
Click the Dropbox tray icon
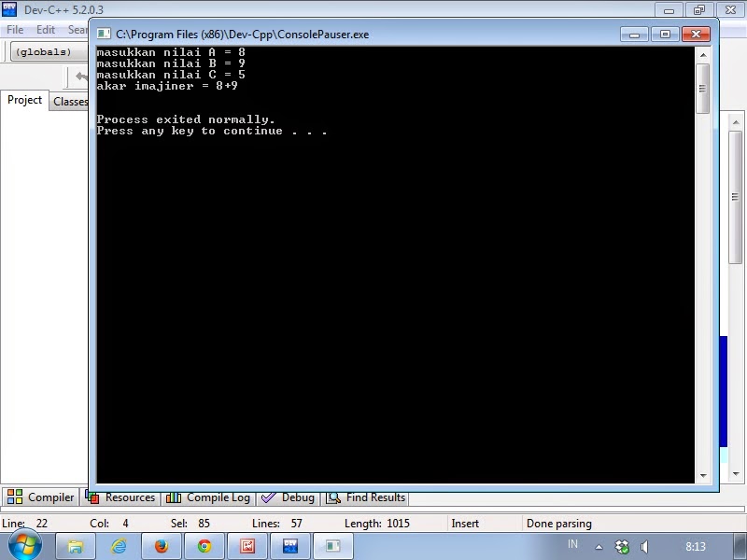pos(622,546)
